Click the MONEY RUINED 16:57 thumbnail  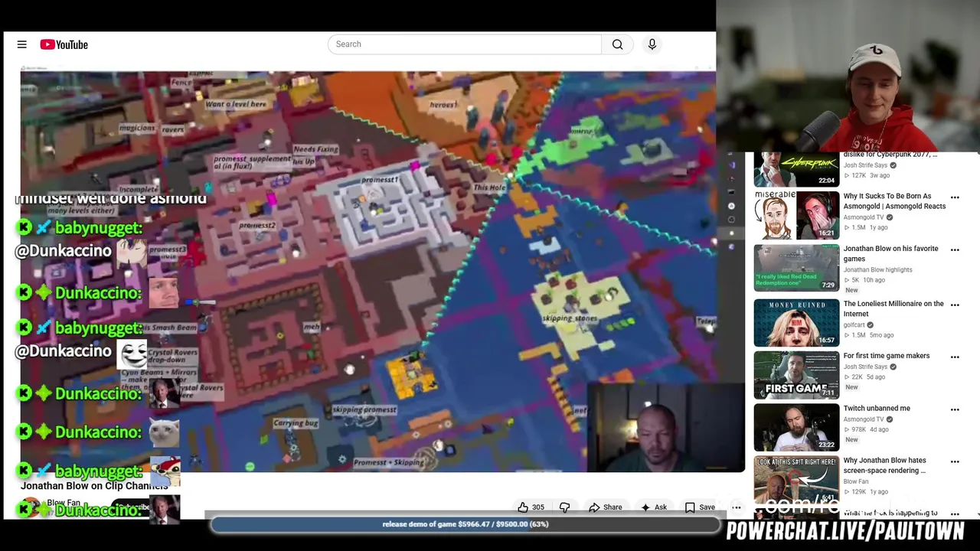pyautogui.click(x=796, y=323)
